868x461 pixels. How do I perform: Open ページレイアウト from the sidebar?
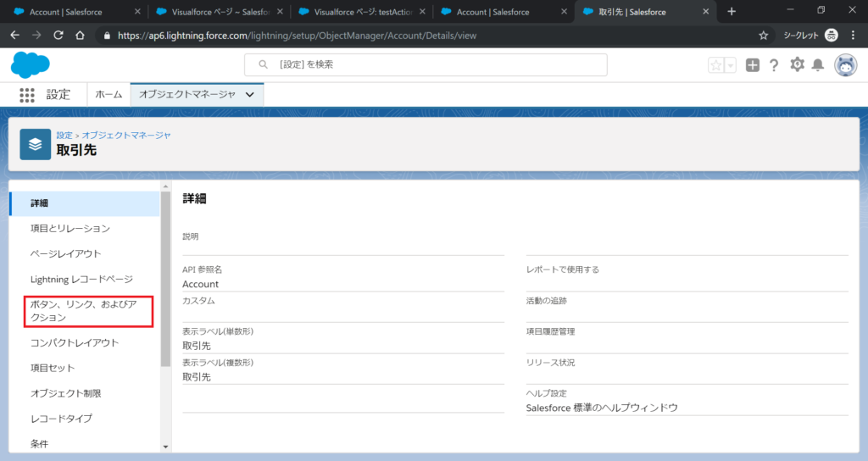[66, 254]
